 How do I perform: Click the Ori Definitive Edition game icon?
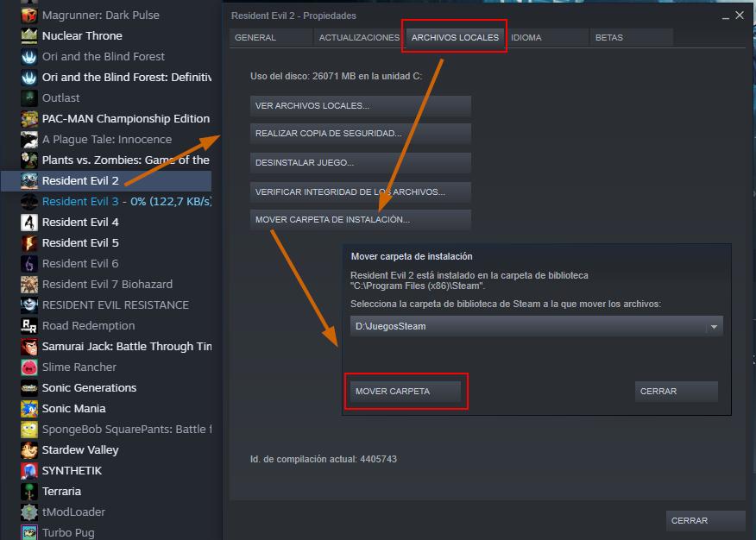click(29, 78)
